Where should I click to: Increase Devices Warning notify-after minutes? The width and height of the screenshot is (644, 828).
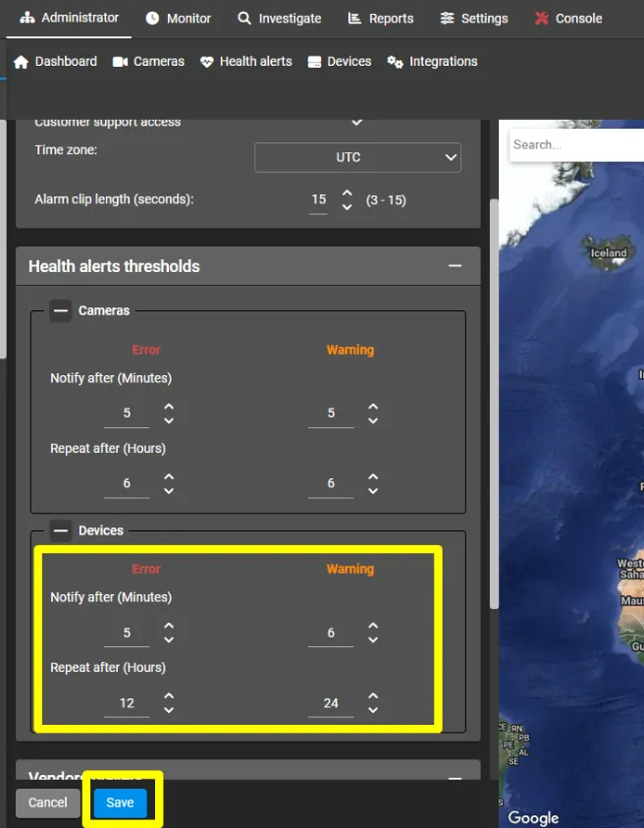(x=373, y=626)
